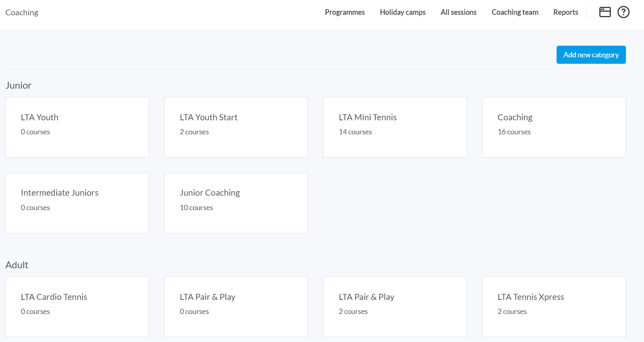644x342 pixels.
Task: Click "10 courses" under Junior Coaching
Action: coord(196,208)
